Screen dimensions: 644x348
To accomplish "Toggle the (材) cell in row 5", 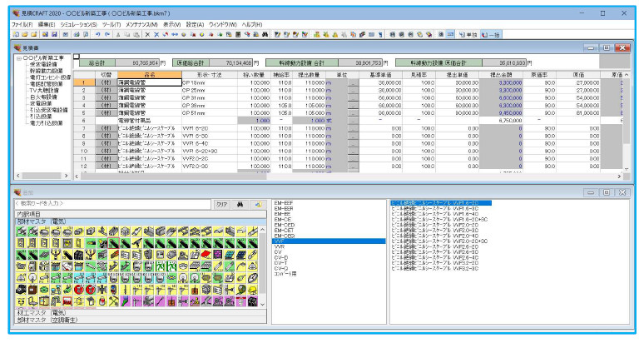I will tap(106, 113).
